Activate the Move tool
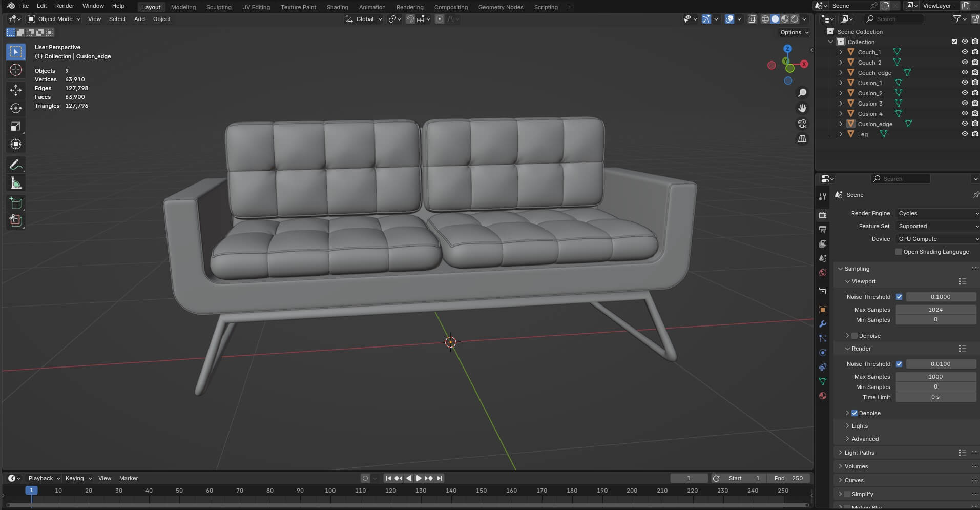The width and height of the screenshot is (980, 510). (x=16, y=90)
